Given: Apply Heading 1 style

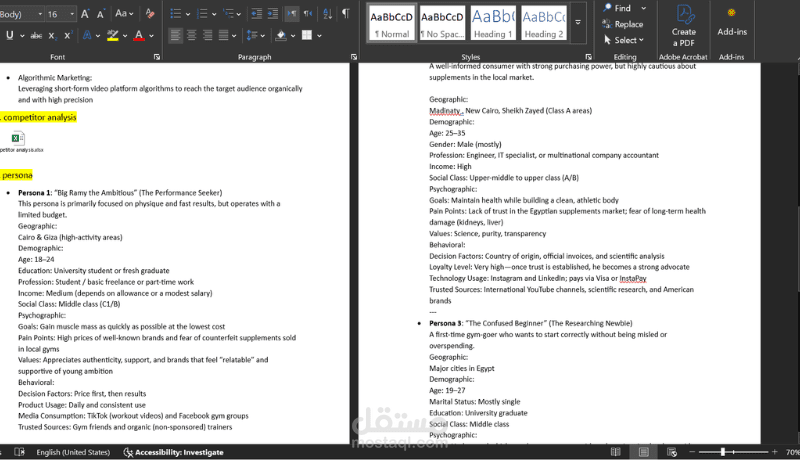Looking at the screenshot, I should coord(493,22).
